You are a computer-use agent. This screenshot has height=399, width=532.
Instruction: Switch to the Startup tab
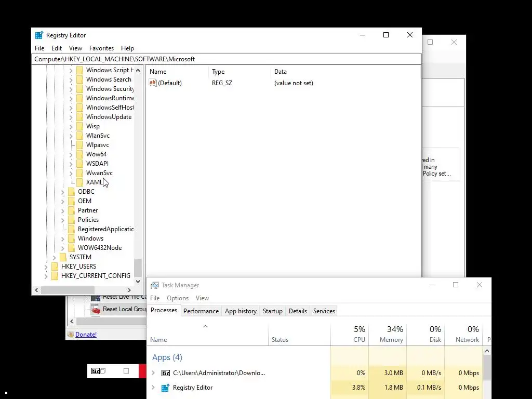click(272, 311)
